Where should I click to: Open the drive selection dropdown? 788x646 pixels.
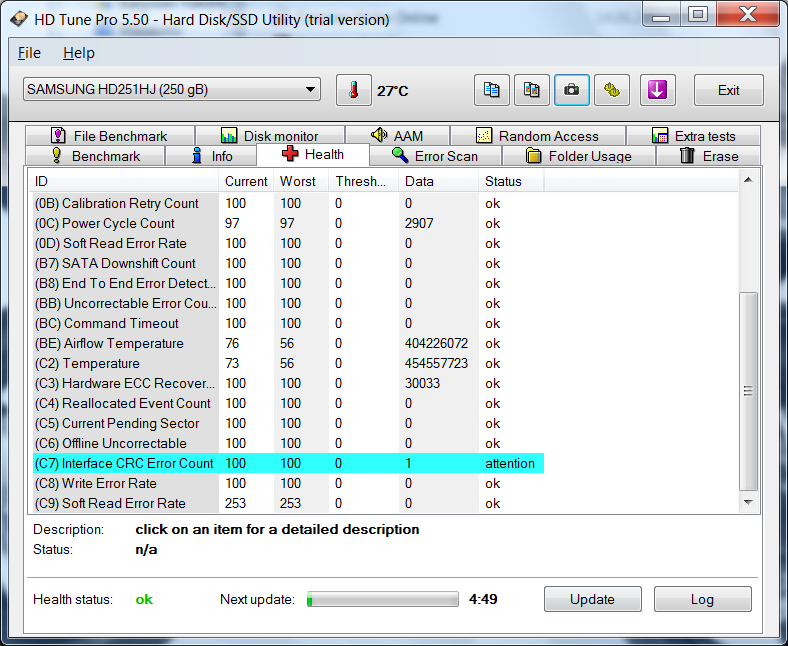tap(172, 89)
